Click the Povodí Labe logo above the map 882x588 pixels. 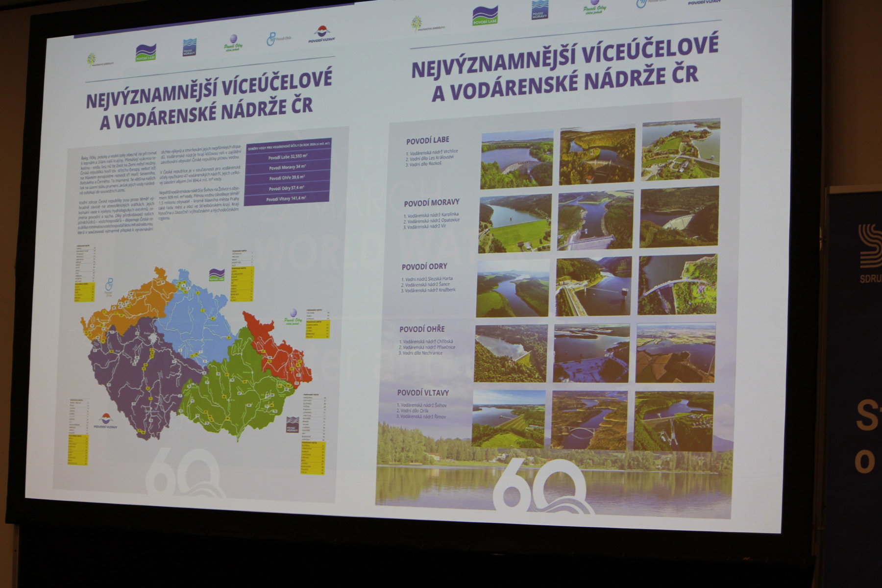click(217, 275)
